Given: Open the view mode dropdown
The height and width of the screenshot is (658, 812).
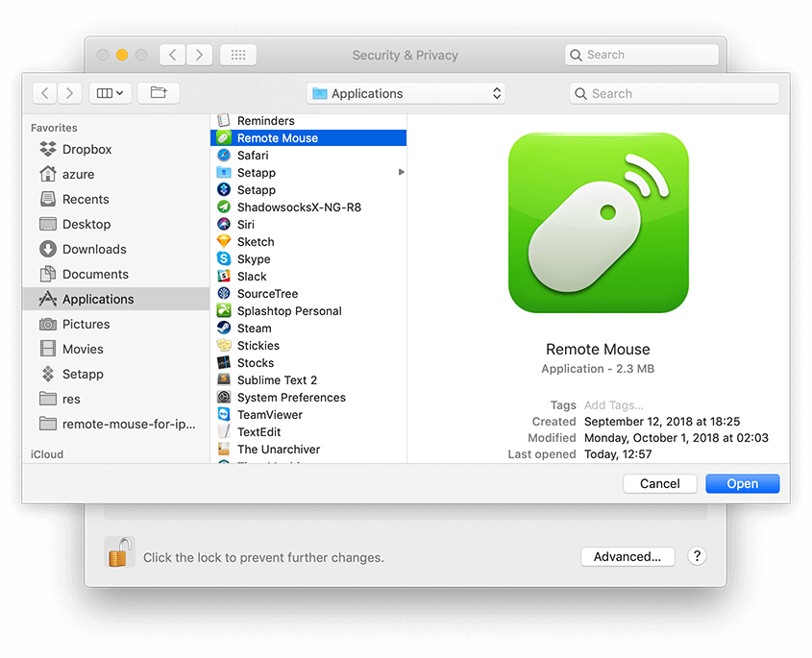Looking at the screenshot, I should click(x=109, y=93).
